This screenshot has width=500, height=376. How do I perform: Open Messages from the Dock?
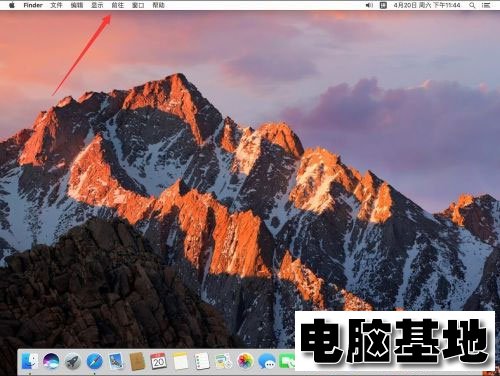(267, 362)
